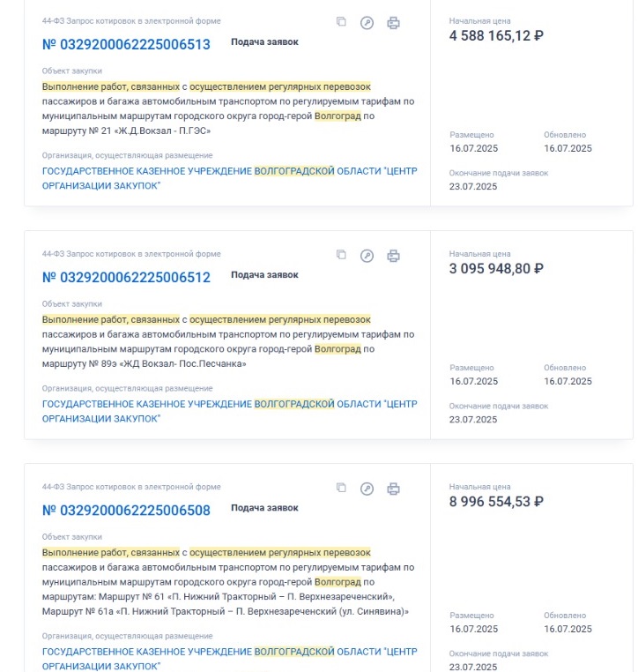638x672 pixels.
Task: Open signature icon for tender 0329200062225006508
Action: point(367,489)
